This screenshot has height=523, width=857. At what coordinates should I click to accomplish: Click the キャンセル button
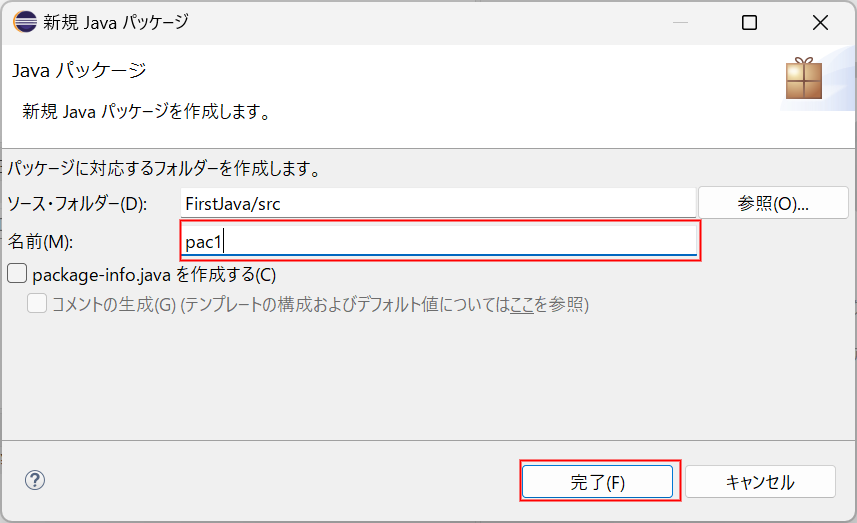coord(760,482)
